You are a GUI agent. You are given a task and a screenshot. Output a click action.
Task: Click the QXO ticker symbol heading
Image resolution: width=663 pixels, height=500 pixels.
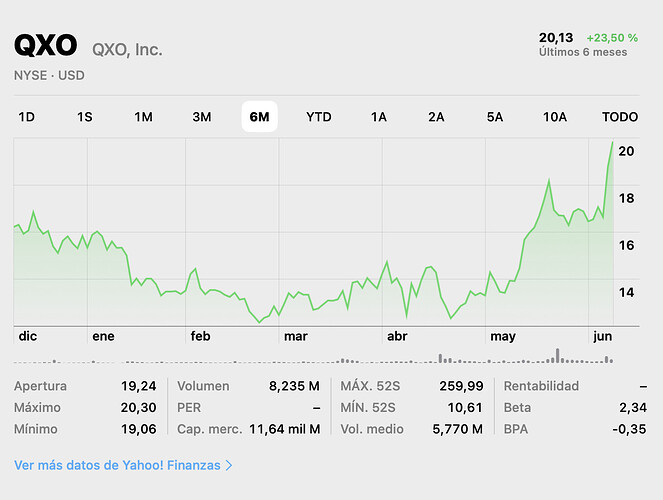pos(46,45)
